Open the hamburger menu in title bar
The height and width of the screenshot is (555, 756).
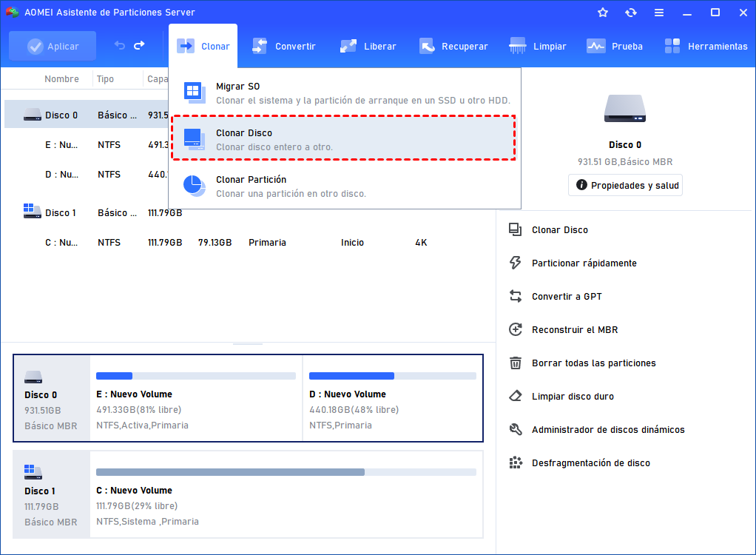(x=659, y=13)
